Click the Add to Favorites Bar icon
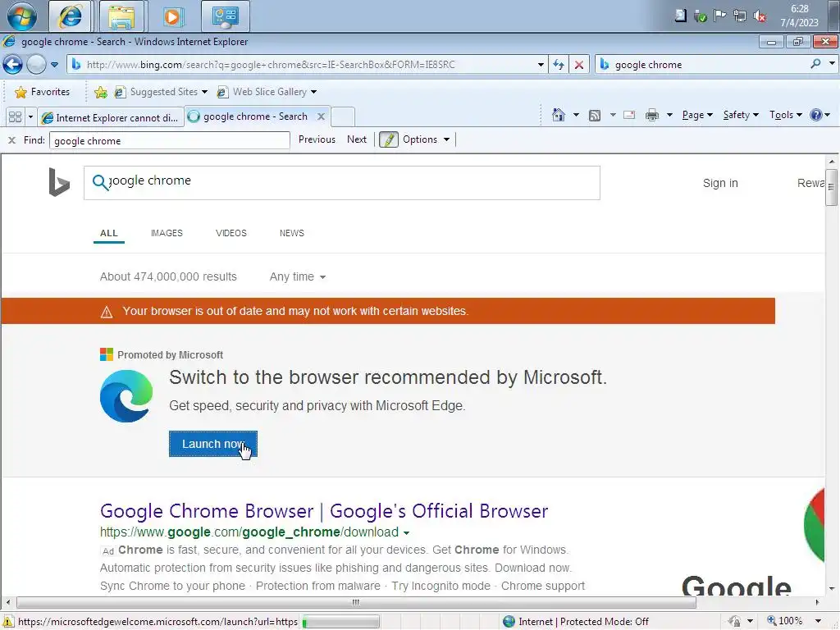 point(100,92)
